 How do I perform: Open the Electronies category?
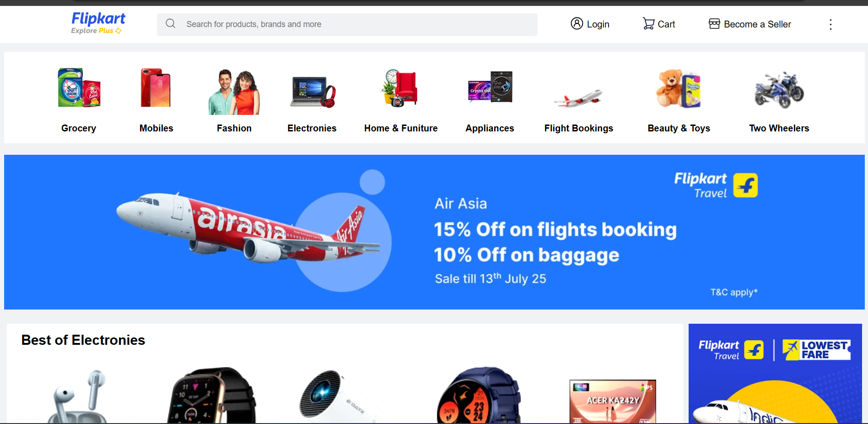pyautogui.click(x=312, y=128)
